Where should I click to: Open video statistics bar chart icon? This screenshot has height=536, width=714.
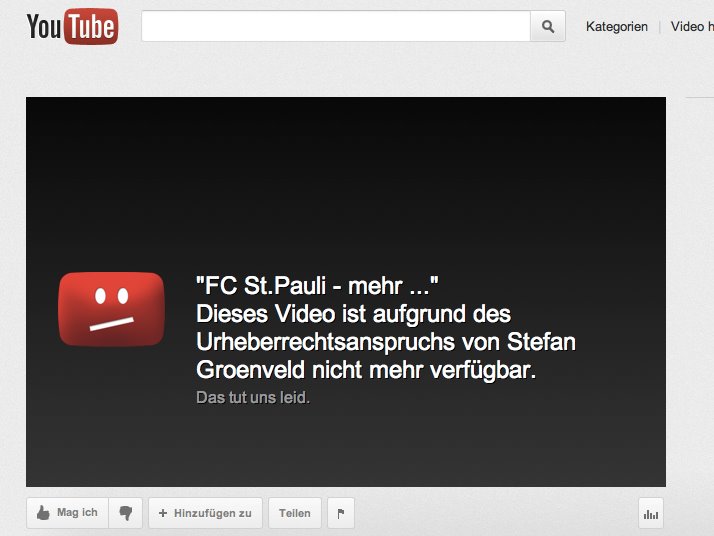point(651,513)
